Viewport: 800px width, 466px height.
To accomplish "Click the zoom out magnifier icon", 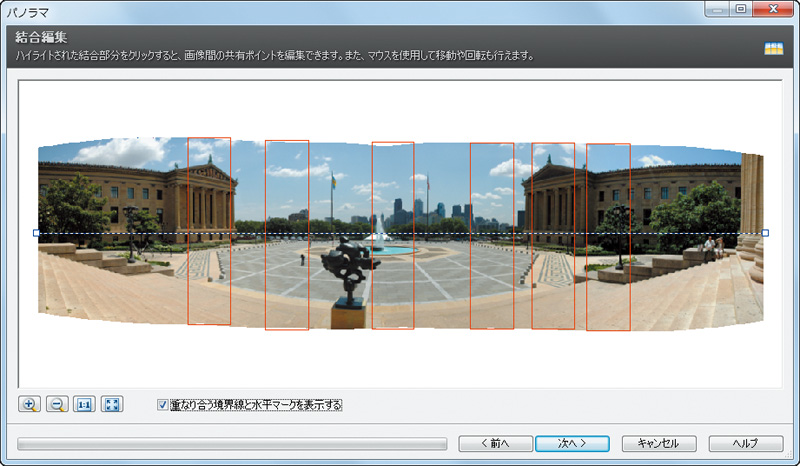I will (57, 404).
